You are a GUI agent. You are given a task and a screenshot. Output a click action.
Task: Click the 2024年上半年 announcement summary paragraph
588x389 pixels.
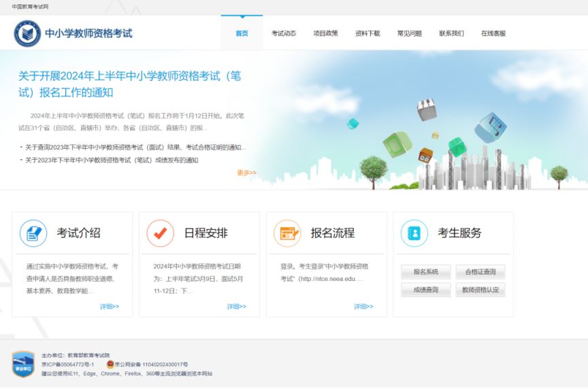131,122
